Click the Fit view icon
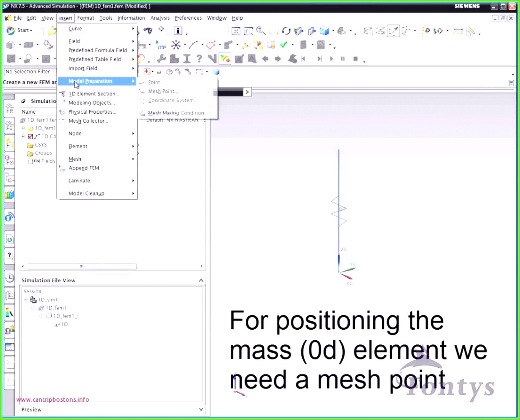 point(236,31)
